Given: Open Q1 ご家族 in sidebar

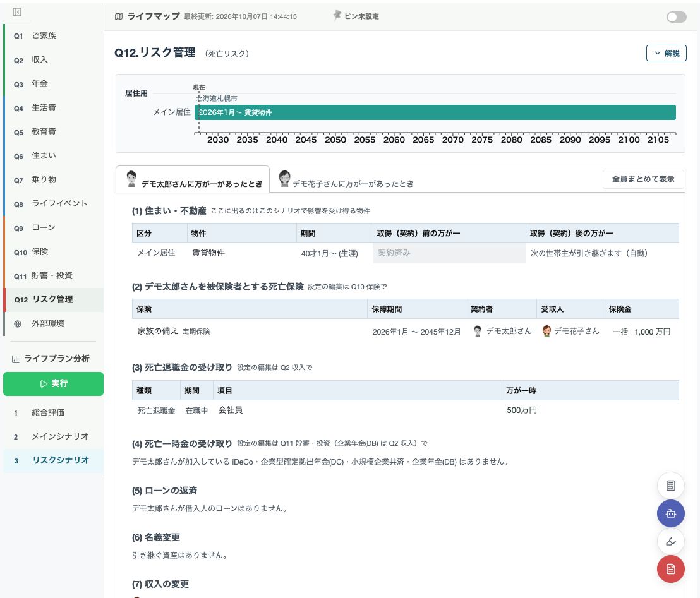Looking at the screenshot, I should click(x=54, y=36).
